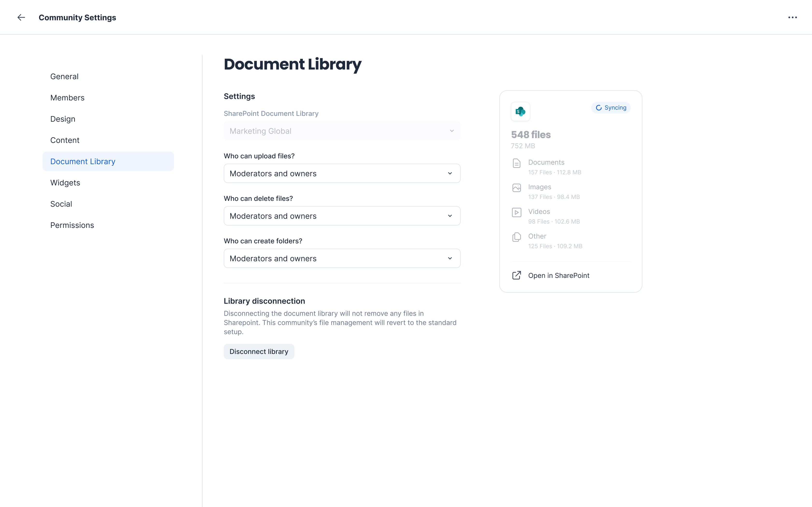Select the Design sidebar item
The height and width of the screenshot is (507, 812).
click(x=63, y=119)
